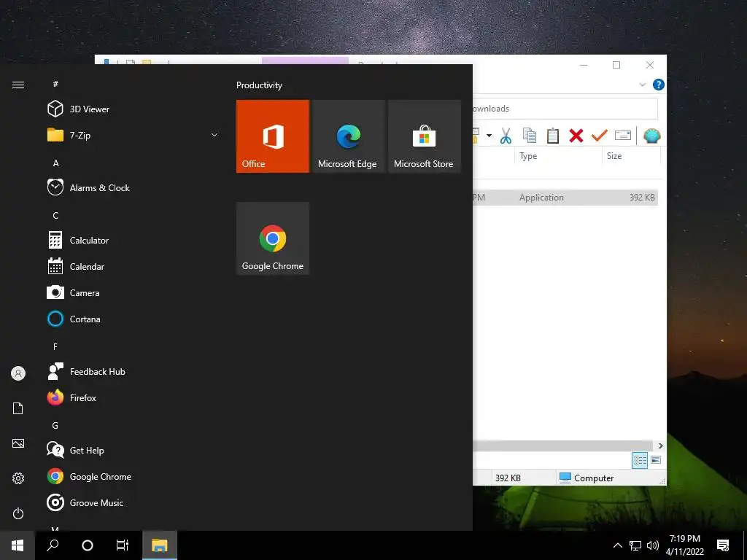
Task: Click the F letter header
Action: 55,346
